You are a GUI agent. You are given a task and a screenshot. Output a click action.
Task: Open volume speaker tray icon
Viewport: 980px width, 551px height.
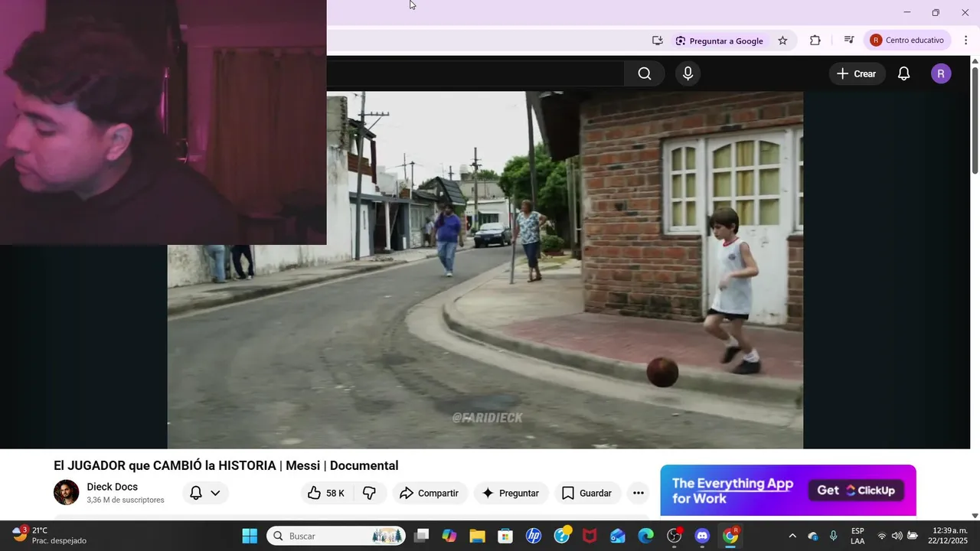(x=897, y=536)
